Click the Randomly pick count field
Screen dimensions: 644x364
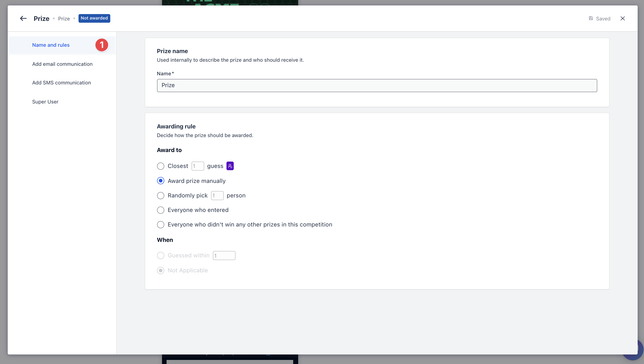point(217,195)
